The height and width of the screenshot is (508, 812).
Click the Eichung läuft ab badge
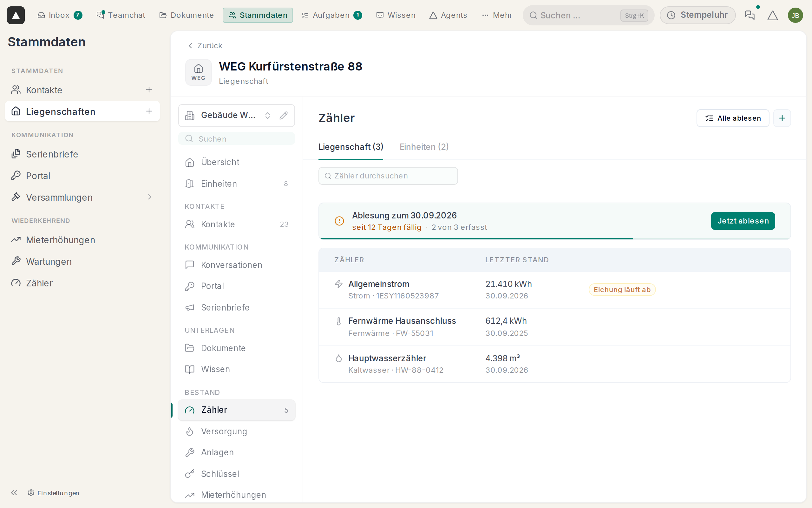(622, 290)
